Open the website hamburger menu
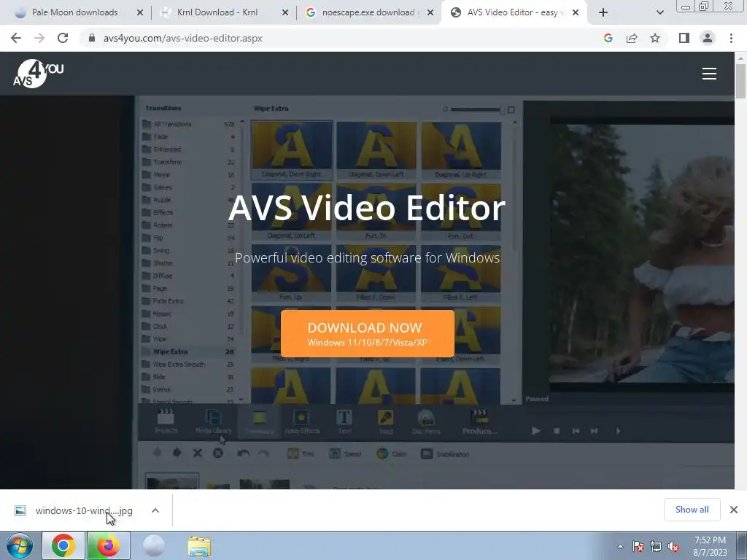747x560 pixels. (709, 74)
